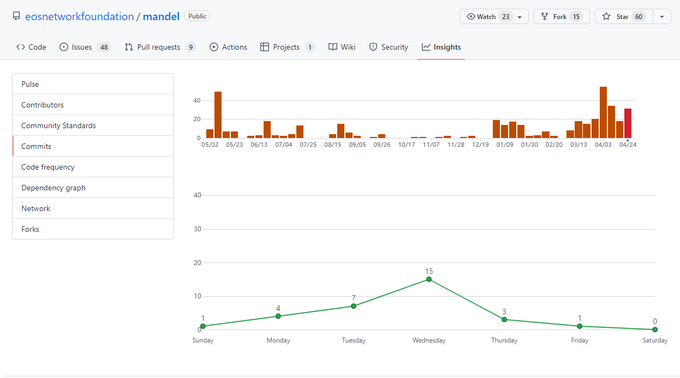Expand the Star lists dropdown arrow
Screen dimensions: 680x378
pos(662,16)
